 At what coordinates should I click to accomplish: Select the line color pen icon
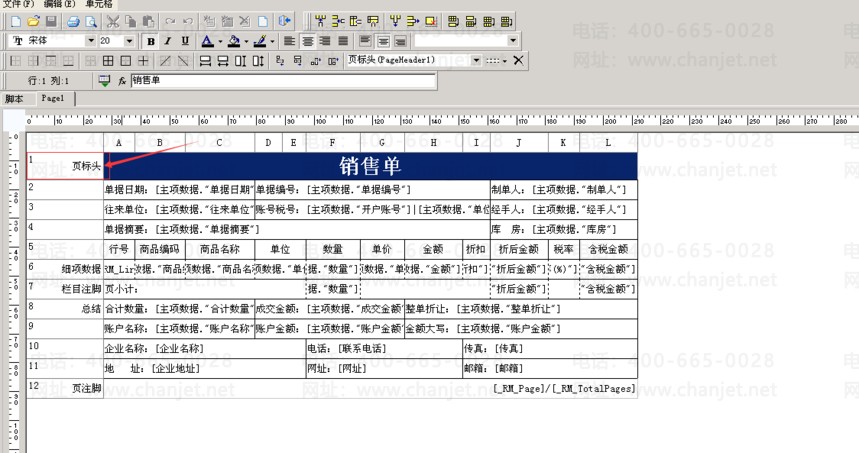(x=260, y=41)
